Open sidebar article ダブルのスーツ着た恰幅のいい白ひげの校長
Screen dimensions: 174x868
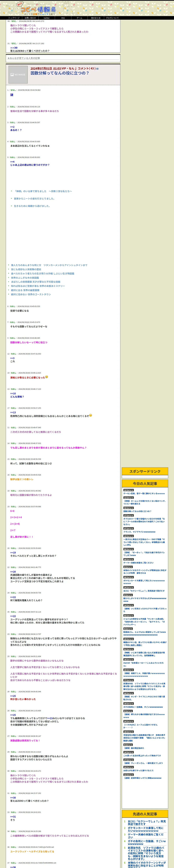point(145,522)
